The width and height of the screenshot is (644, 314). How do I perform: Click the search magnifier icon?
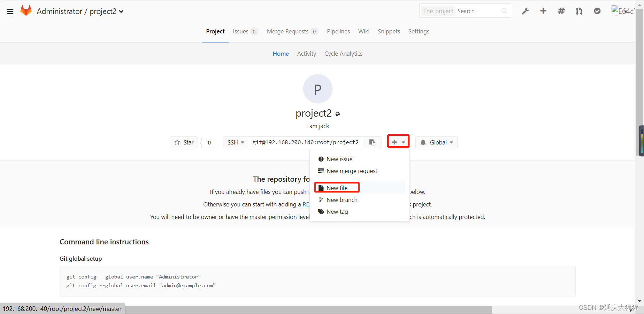tap(504, 11)
